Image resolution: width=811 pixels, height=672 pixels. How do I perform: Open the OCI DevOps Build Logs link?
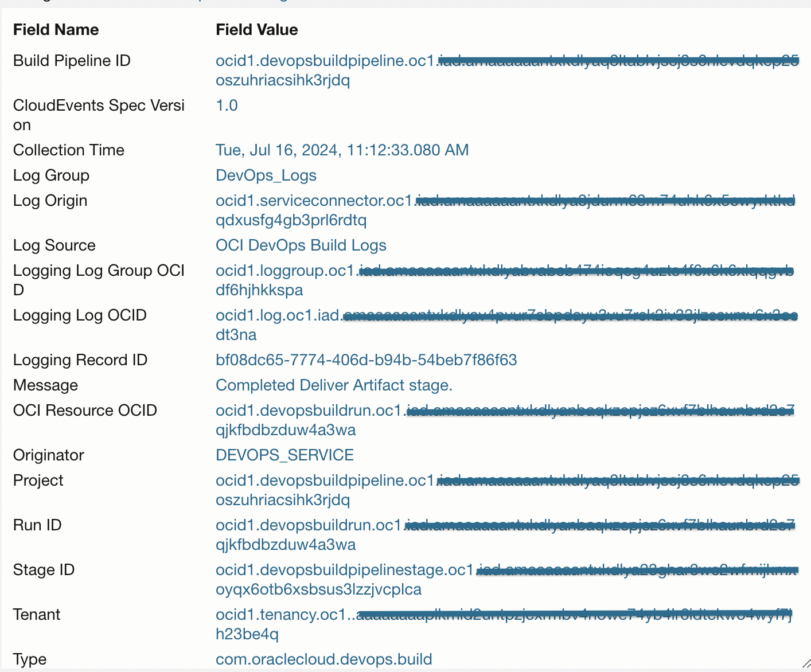tap(301, 245)
